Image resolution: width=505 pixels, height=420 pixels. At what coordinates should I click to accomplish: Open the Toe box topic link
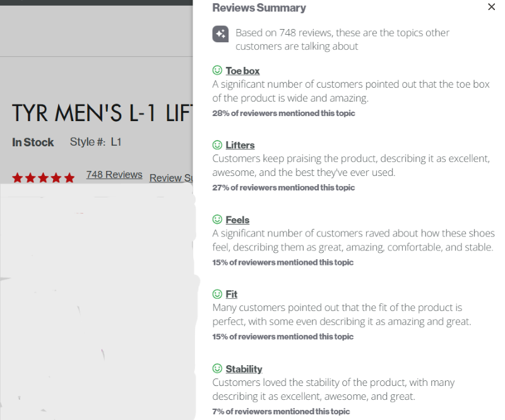point(242,71)
